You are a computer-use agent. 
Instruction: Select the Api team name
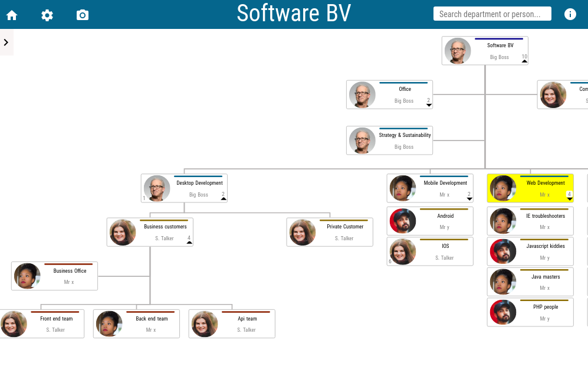click(248, 319)
